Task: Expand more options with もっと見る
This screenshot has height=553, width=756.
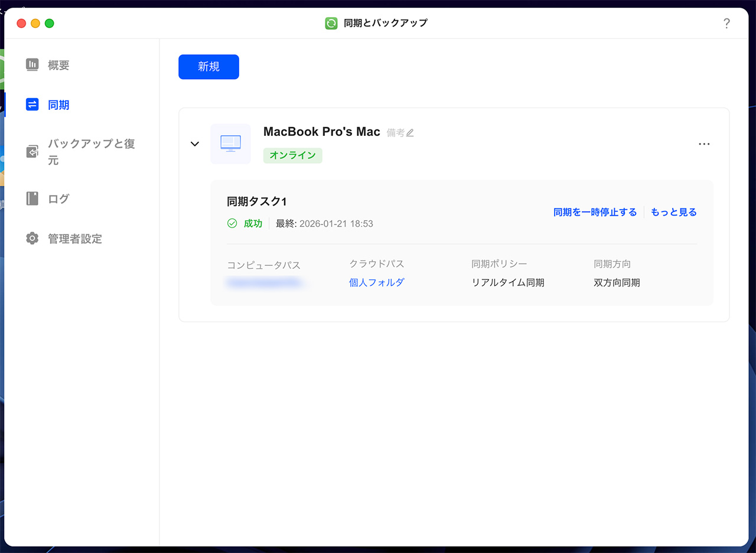Action: (673, 212)
